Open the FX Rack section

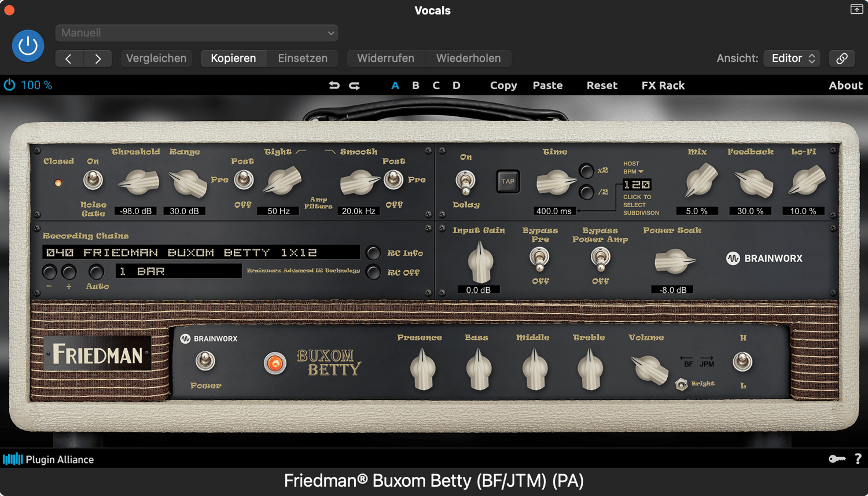pos(663,86)
